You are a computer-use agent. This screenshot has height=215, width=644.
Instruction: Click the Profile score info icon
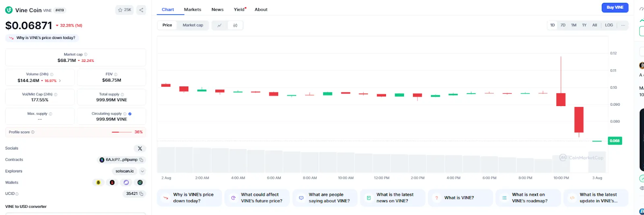tap(33, 132)
